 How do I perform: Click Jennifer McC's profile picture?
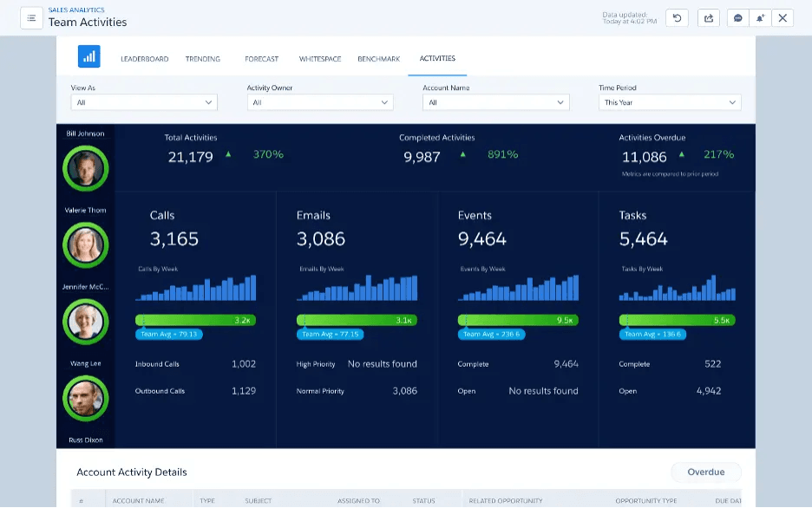point(86,322)
